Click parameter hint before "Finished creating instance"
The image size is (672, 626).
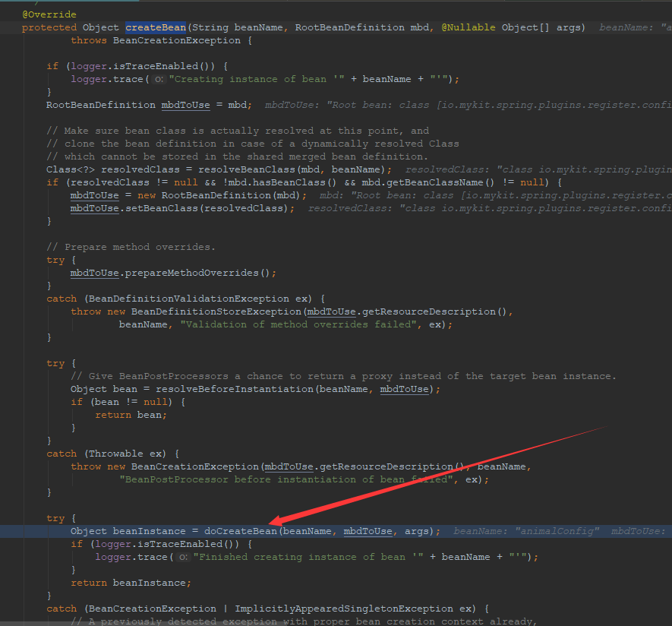coord(182,557)
